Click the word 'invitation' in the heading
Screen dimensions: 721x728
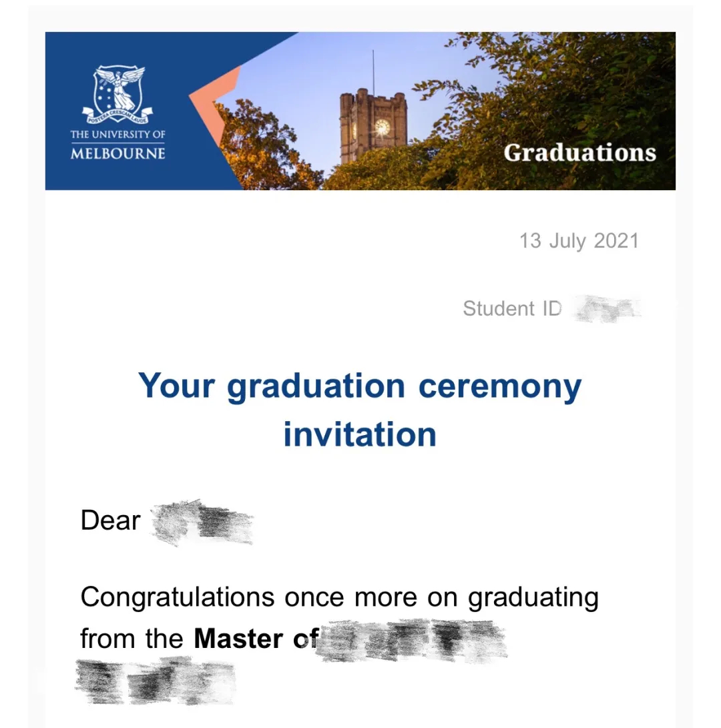[360, 435]
